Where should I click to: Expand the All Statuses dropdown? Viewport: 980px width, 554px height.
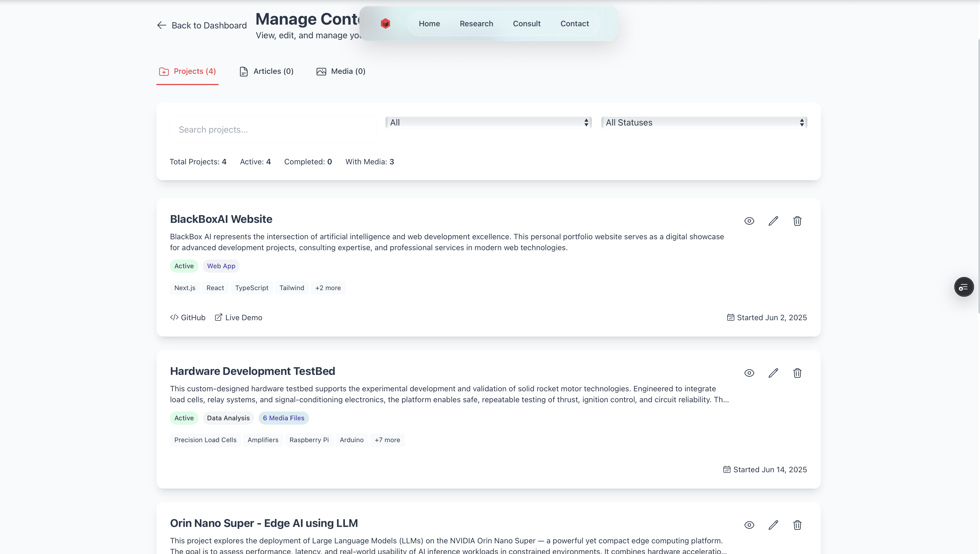pyautogui.click(x=704, y=122)
